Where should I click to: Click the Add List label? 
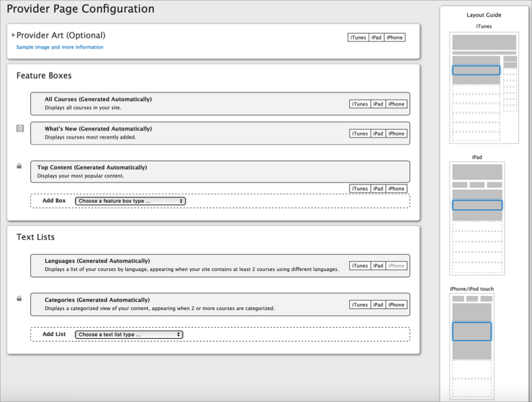pyautogui.click(x=54, y=334)
